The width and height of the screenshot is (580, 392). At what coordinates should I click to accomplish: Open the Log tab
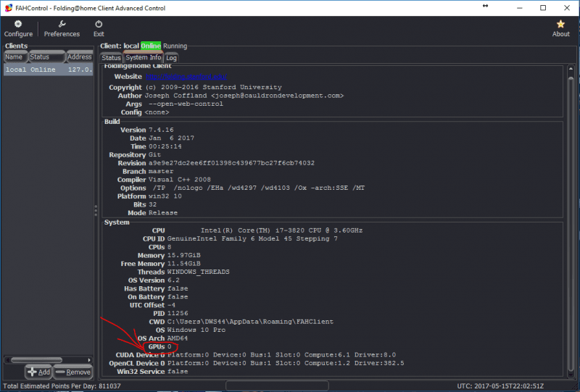click(171, 58)
